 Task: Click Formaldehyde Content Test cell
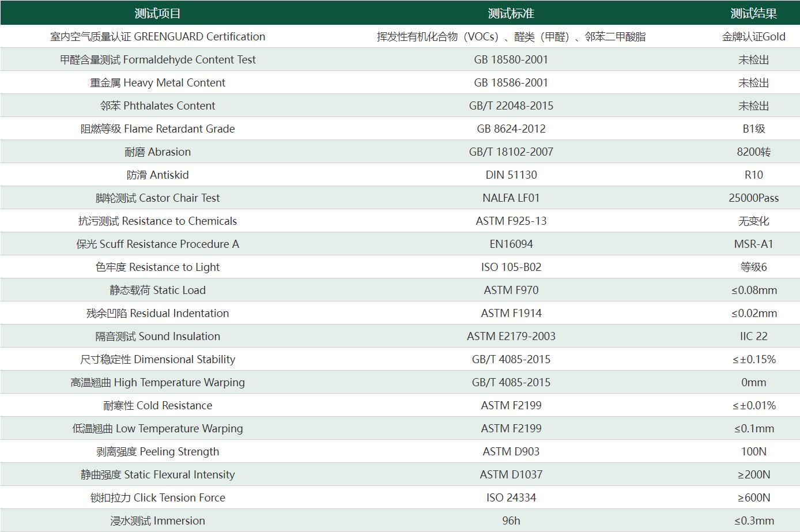(157, 59)
